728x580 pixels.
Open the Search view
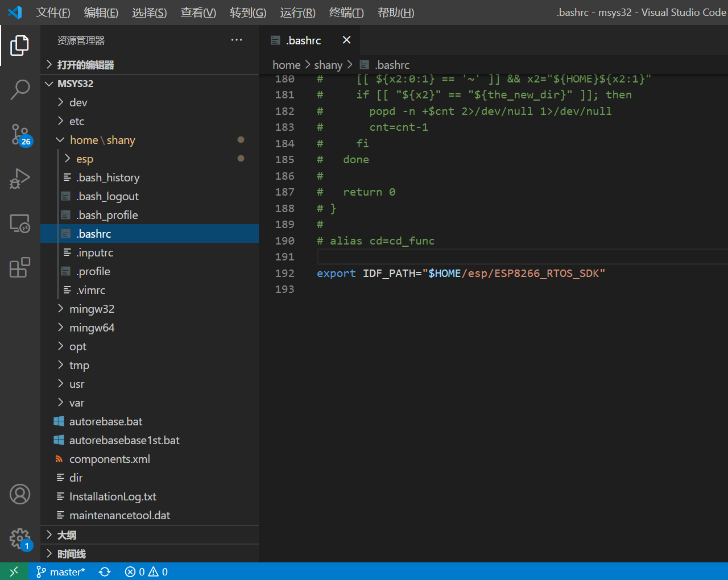20,89
